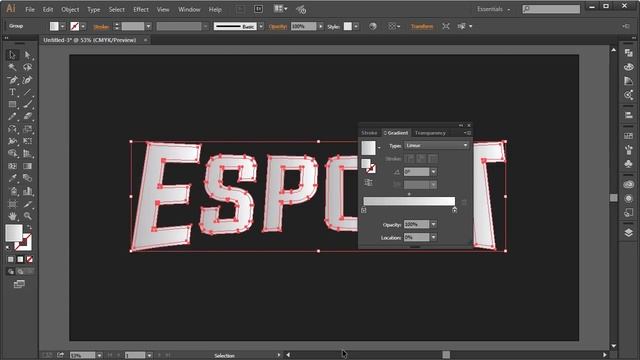Select the Eyedropper tool
The width and height of the screenshot is (640, 360).
12,178
